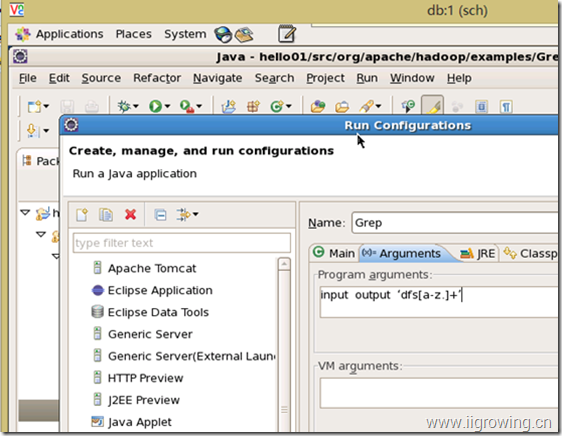Expand the External Tools dropdown arrow

pos(199,106)
